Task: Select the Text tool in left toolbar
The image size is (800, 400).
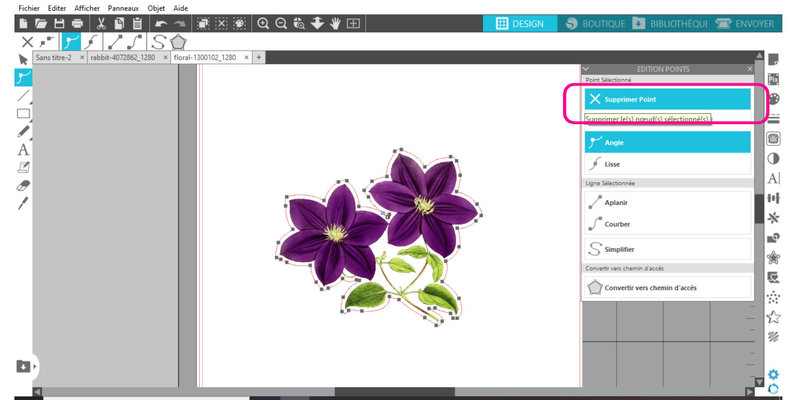Action: click(x=23, y=150)
